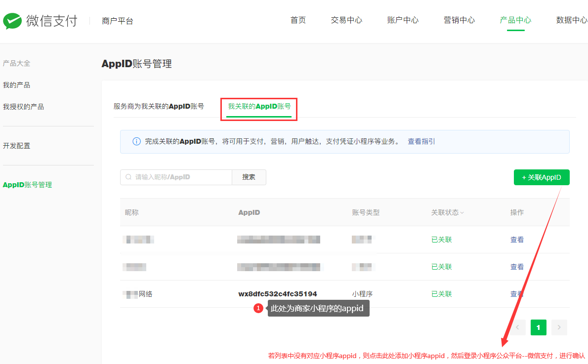The height and width of the screenshot is (364, 588).
Task: Click 查看 for the wx8dfc532c4fc35194 row
Action: pyautogui.click(x=517, y=294)
